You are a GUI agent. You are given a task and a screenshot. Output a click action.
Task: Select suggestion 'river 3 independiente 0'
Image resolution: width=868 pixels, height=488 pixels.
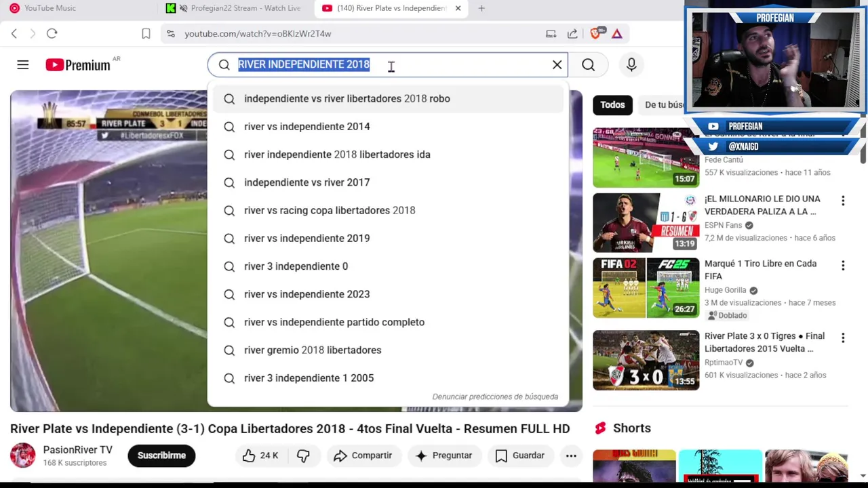(388, 266)
